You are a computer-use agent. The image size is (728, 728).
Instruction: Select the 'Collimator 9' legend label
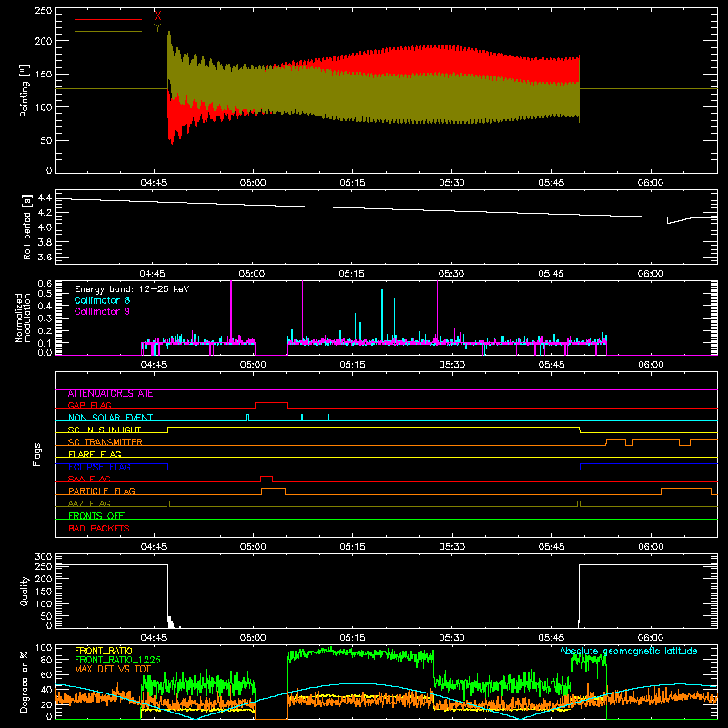(102, 311)
